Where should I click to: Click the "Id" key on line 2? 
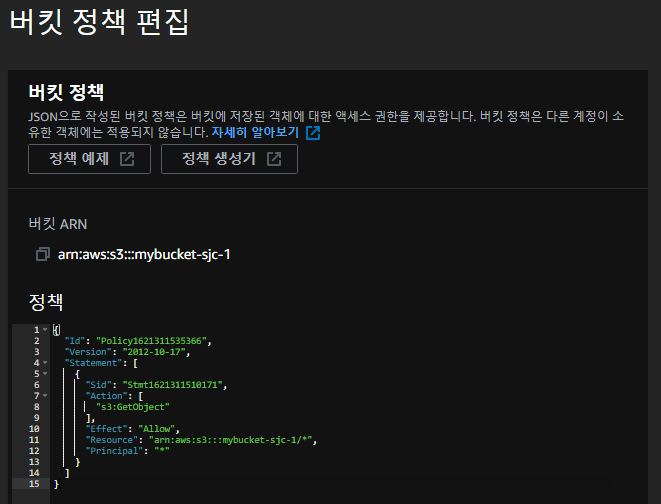click(x=75, y=340)
